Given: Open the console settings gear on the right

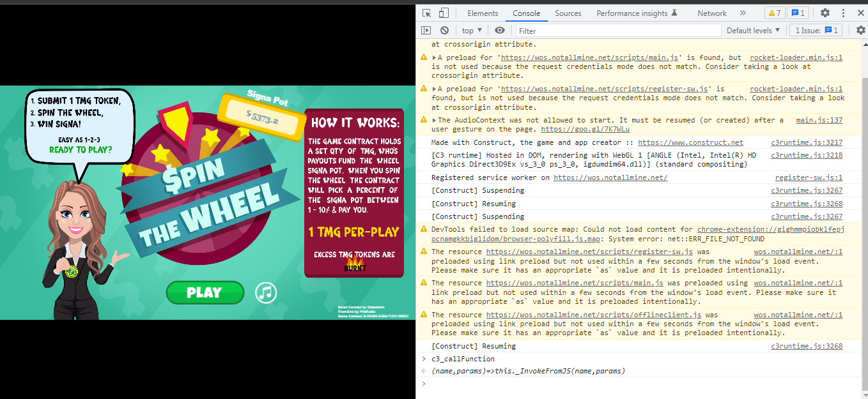Looking at the screenshot, I should click(861, 30).
